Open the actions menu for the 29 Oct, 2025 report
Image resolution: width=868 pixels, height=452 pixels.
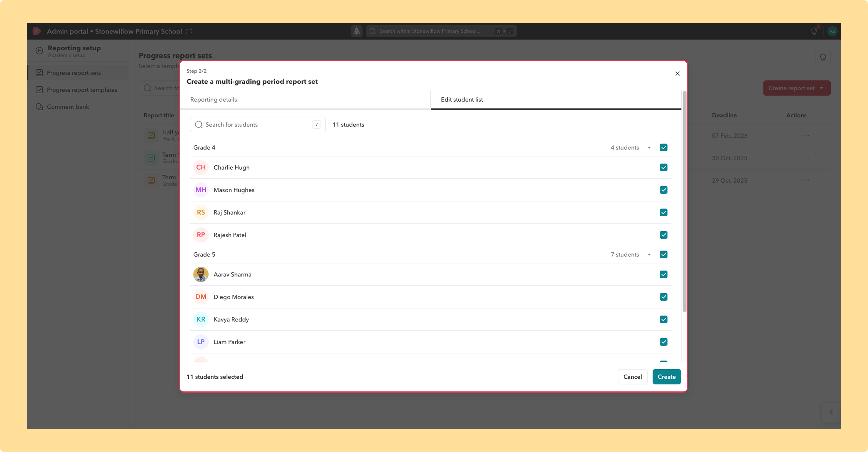(x=806, y=180)
